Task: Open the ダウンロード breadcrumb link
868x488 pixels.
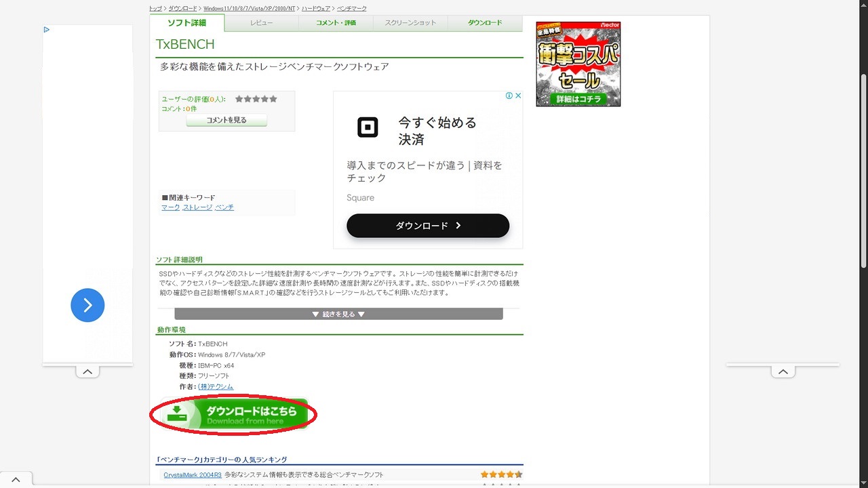Action: (182, 8)
